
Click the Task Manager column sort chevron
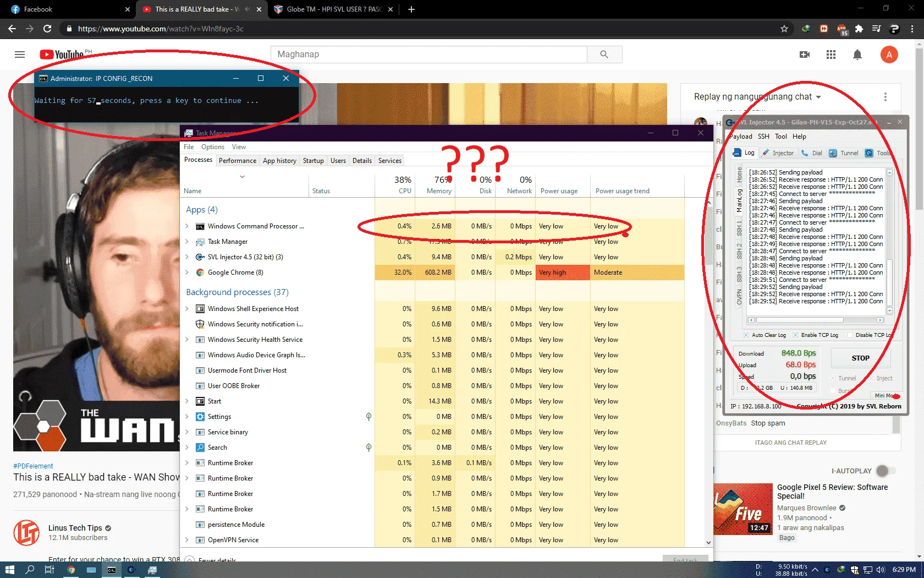[x=242, y=177]
